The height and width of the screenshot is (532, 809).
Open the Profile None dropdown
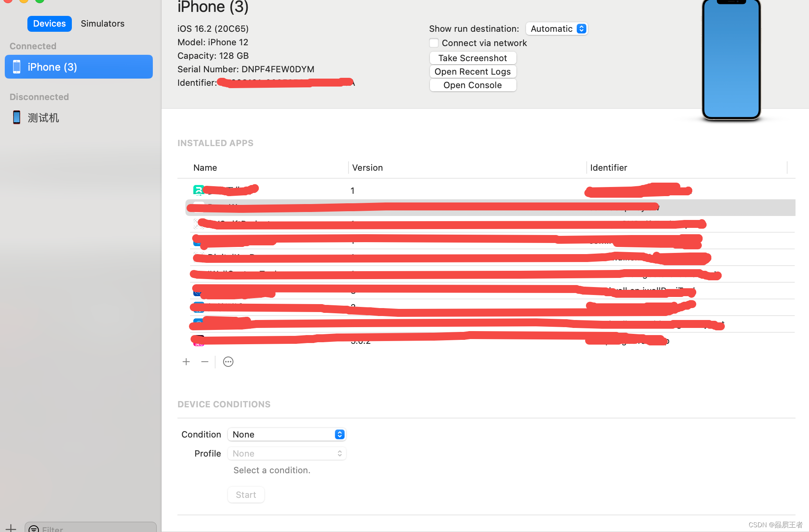point(287,453)
